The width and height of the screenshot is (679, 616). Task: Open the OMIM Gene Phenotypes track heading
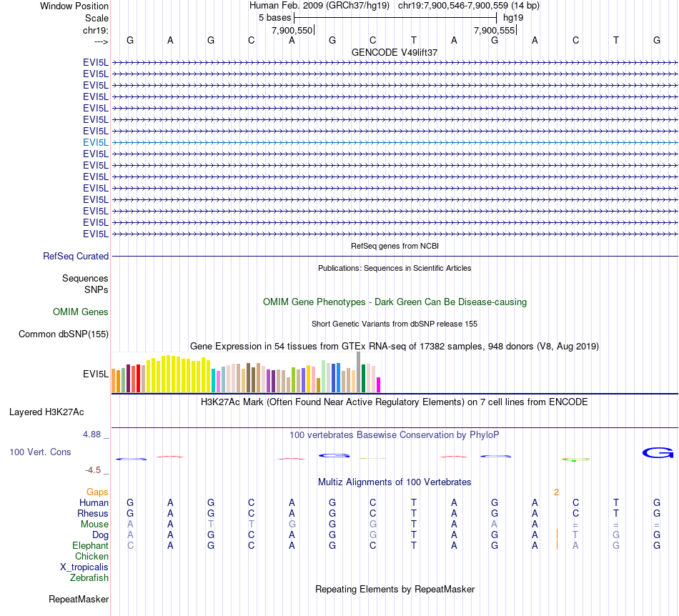pos(395,302)
